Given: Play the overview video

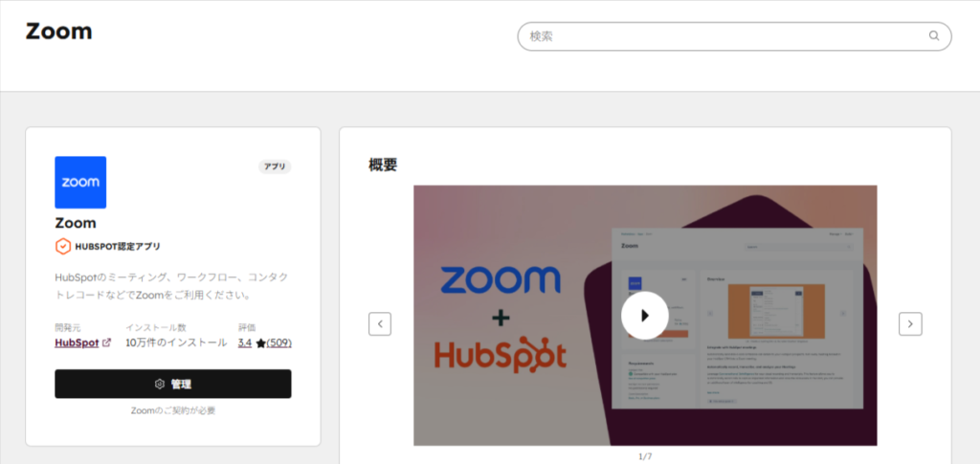Looking at the screenshot, I should pos(645,316).
